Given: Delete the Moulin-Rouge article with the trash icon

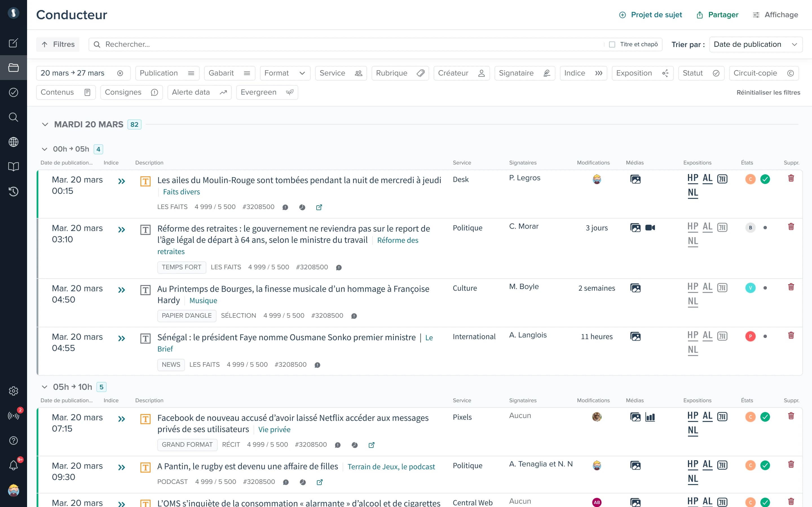Looking at the screenshot, I should click(791, 178).
